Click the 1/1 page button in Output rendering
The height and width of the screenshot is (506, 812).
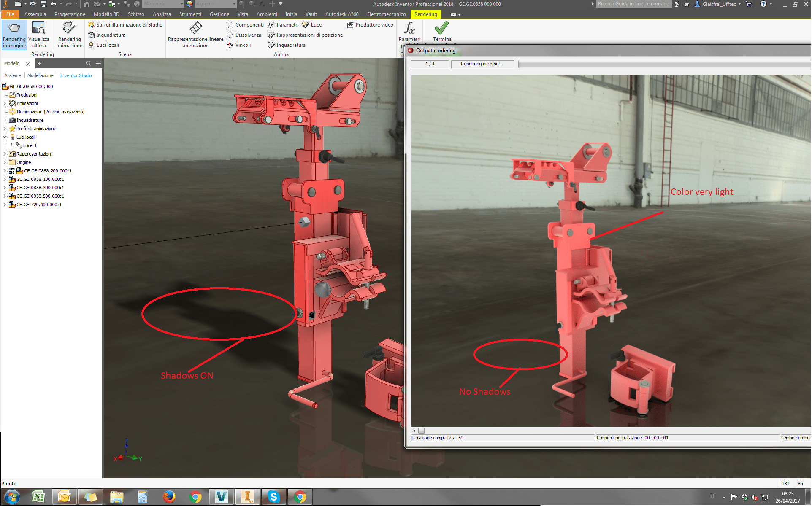429,64
